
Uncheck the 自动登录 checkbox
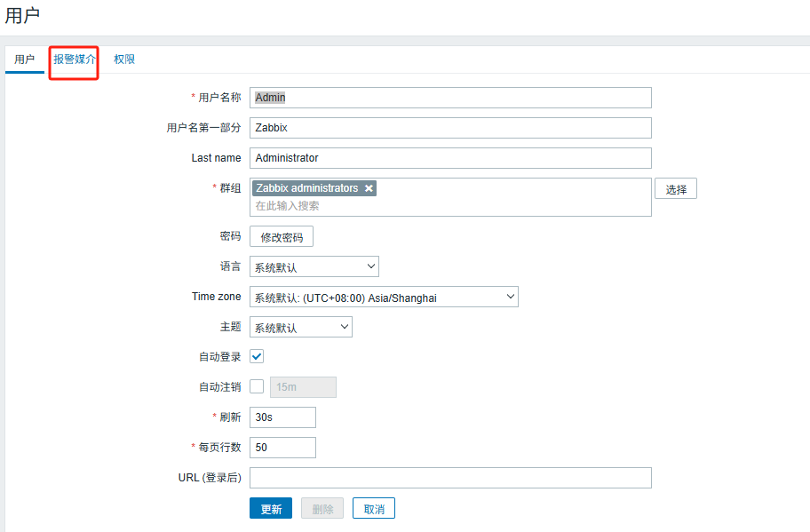257,356
